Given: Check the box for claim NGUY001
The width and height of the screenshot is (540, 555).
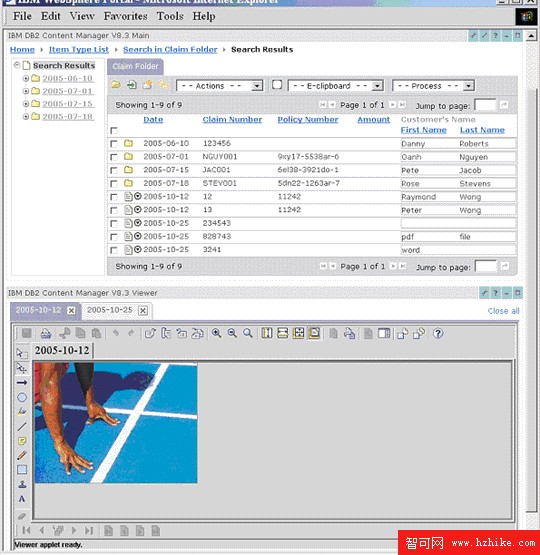Looking at the screenshot, I should pos(114,157).
